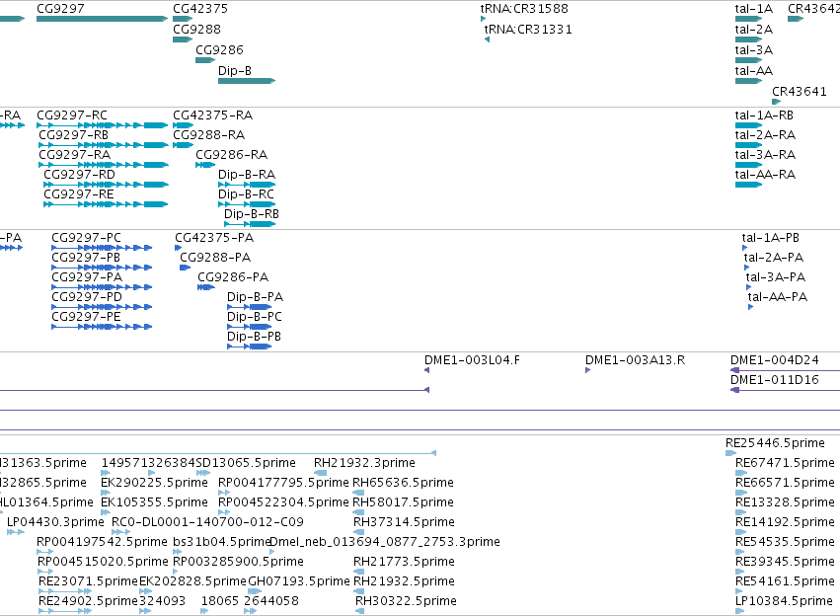Click the tal-3A-RA transcript
The width and height of the screenshot is (840, 616).
pyautogui.click(x=748, y=165)
